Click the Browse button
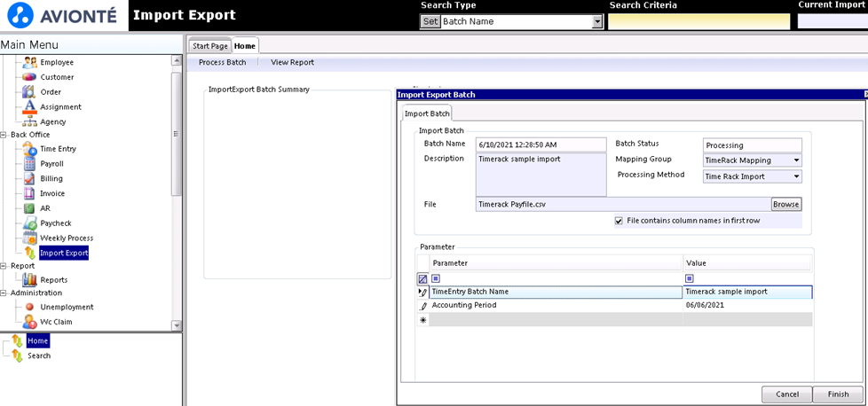Viewport: 868px width, 406px height. click(x=786, y=204)
